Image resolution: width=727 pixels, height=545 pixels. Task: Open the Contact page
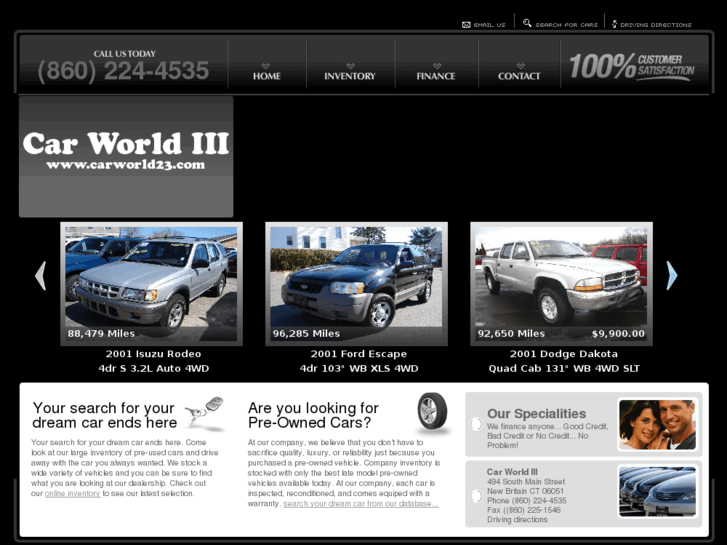519,76
